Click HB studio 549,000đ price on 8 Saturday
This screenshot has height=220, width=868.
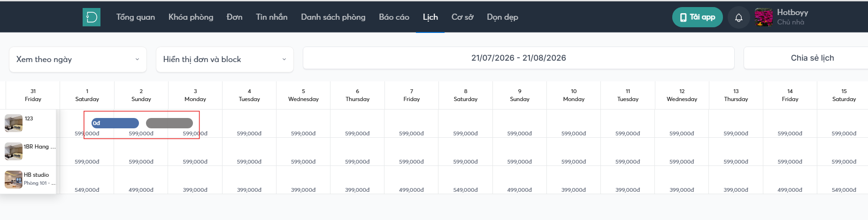click(x=466, y=190)
